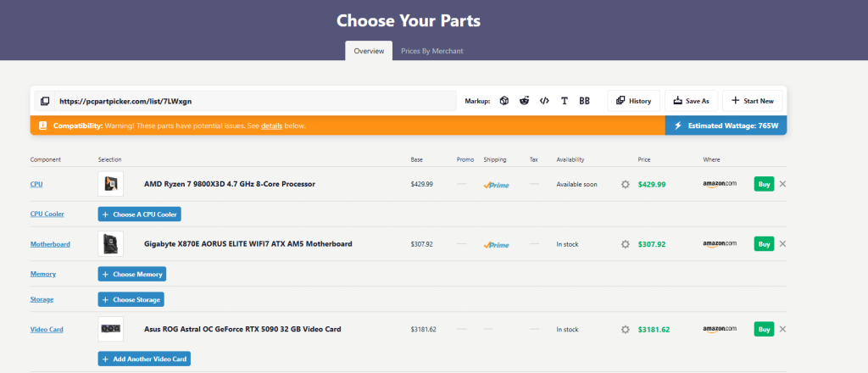Open price settings gear for the CPU row
Image resolution: width=868 pixels, height=373 pixels.
[626, 184]
